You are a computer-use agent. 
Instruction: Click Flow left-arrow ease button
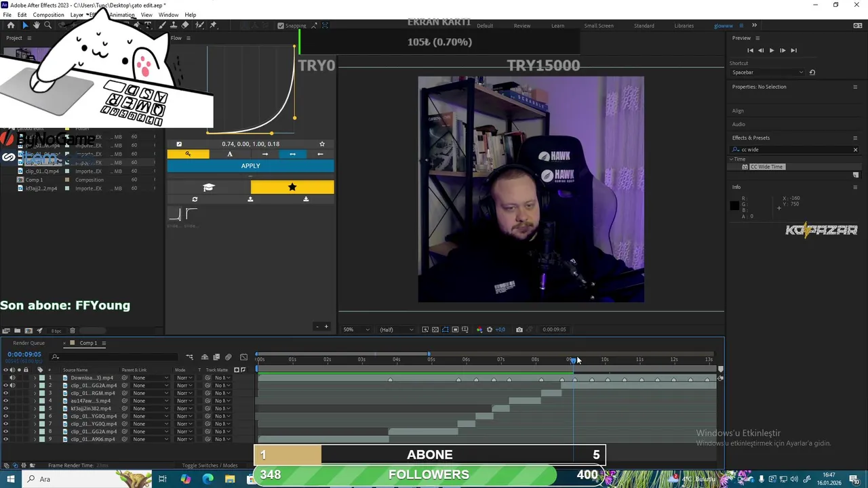click(320, 154)
